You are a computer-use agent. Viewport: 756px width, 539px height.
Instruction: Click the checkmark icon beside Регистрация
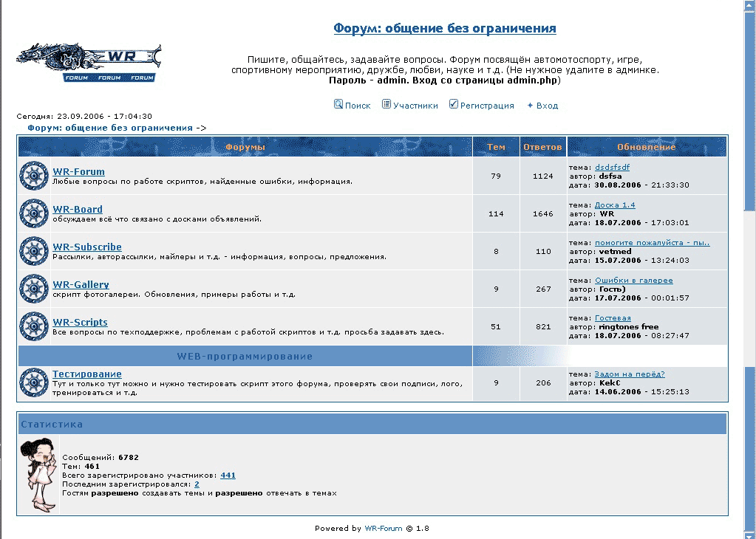[x=453, y=104]
